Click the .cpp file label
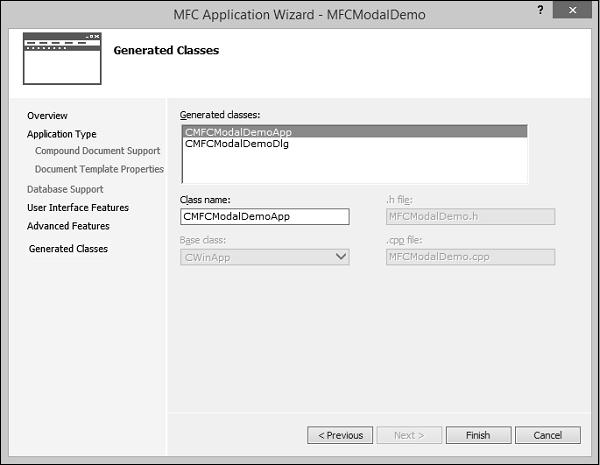The image size is (600, 465). coord(404,240)
